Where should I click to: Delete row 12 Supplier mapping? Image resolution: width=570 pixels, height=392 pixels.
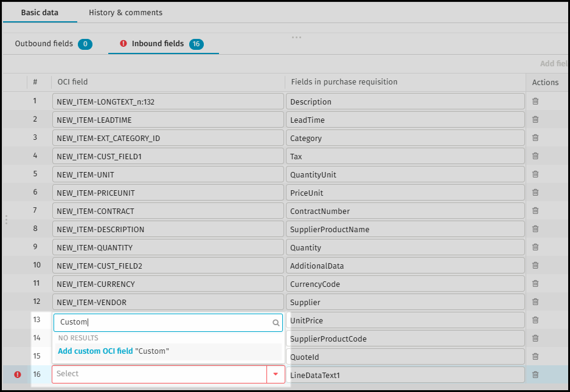click(535, 302)
